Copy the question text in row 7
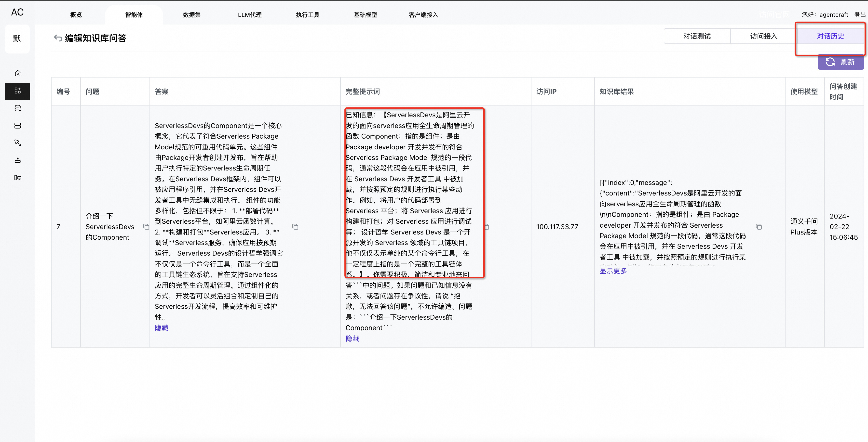Screen dimensions: 868x442 point(146,227)
